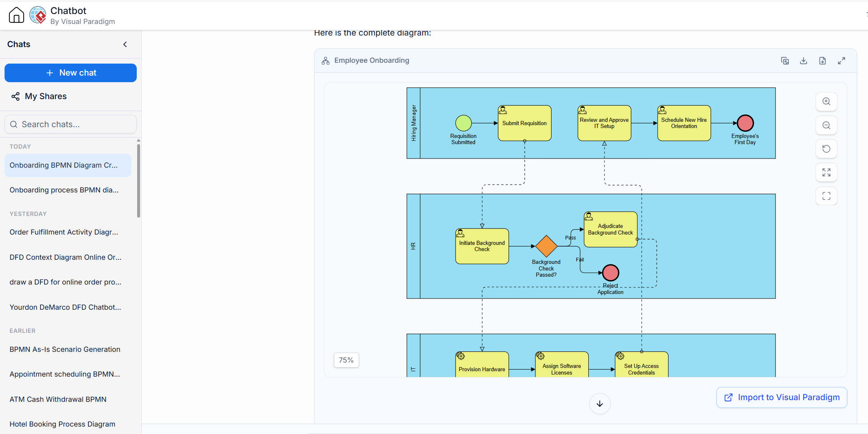The image size is (868, 434).
Task: Select the Review and Approve IT Setup task
Action: click(x=604, y=123)
